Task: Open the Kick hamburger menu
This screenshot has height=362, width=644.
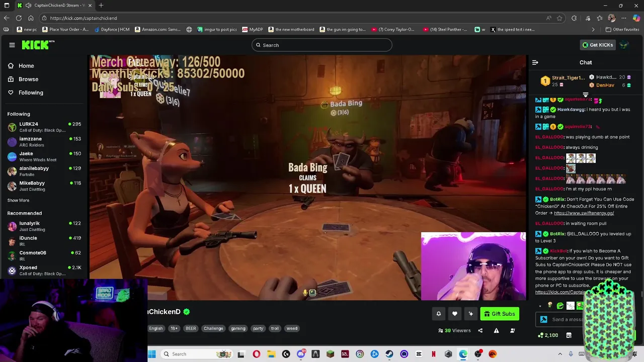Action: click(12, 45)
